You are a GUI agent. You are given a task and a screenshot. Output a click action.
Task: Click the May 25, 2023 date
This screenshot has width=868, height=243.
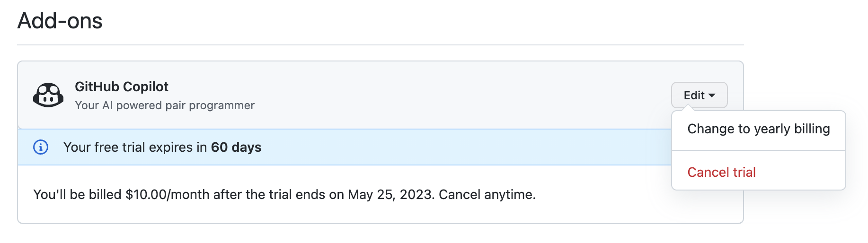pos(390,194)
